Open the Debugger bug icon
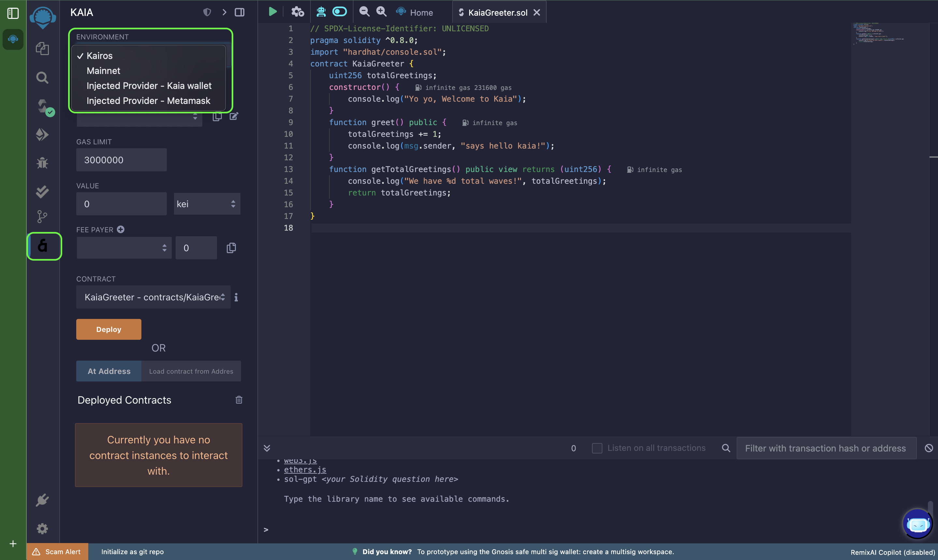 point(42,163)
